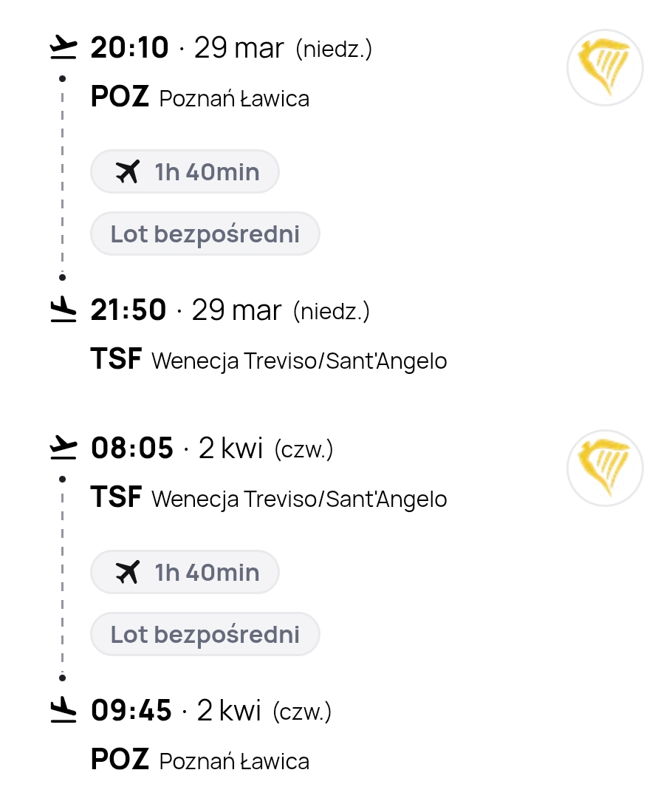The image size is (672, 801).
Task: Click TSF Wenecja Treviso return departure airport
Action: [x=268, y=498]
